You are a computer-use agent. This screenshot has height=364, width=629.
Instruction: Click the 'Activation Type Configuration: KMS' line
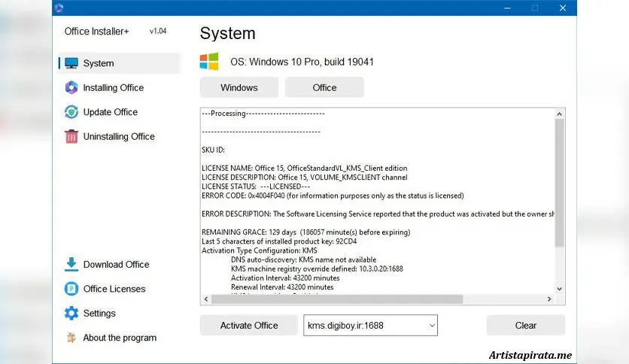[259, 250]
